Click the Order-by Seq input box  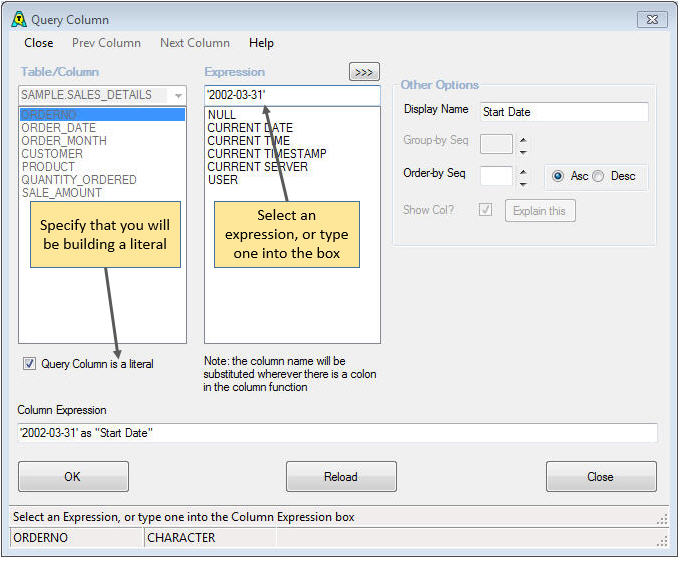tap(496, 176)
